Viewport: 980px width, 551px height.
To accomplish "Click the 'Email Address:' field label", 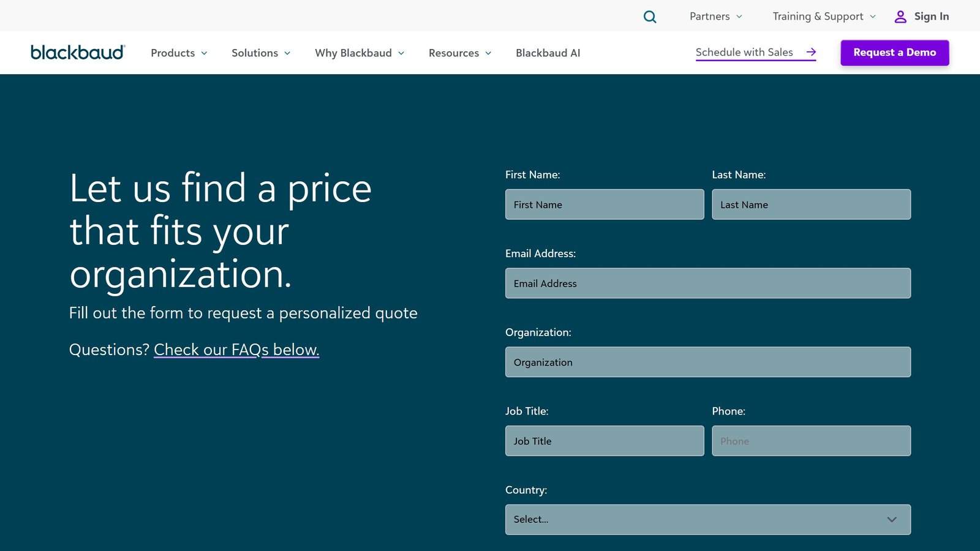I will pos(540,253).
